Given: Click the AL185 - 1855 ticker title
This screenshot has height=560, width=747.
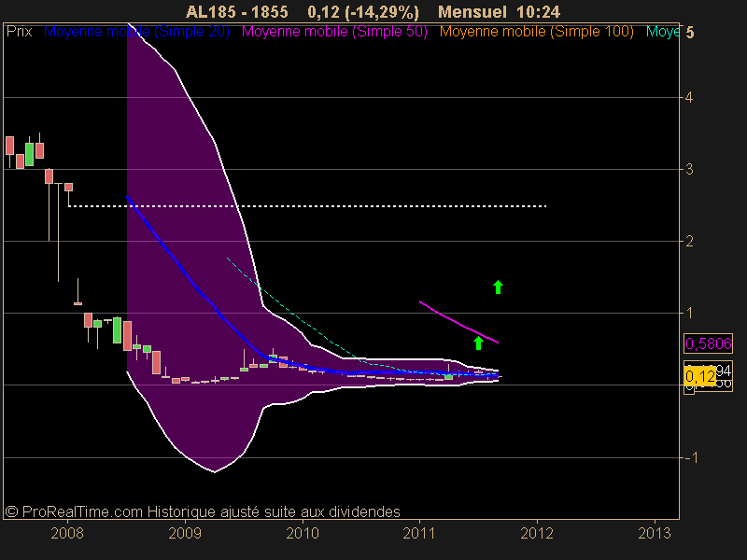Looking at the screenshot, I should [237, 12].
